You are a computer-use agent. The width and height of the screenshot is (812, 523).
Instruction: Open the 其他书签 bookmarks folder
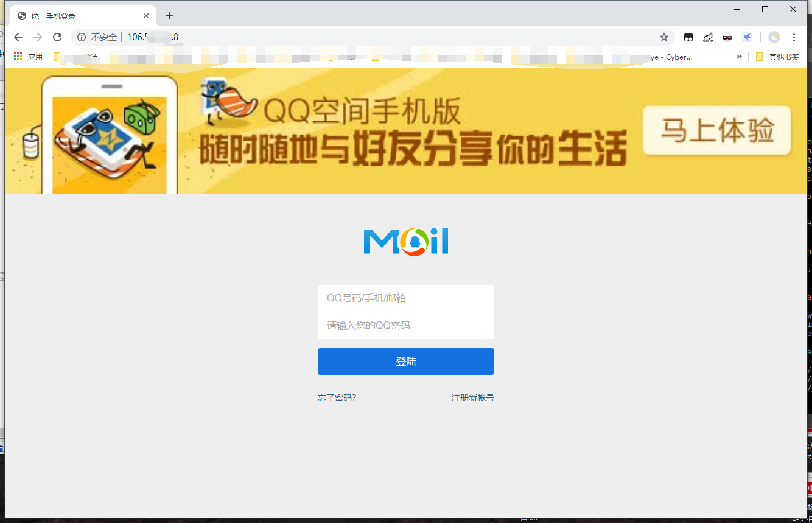click(x=777, y=57)
